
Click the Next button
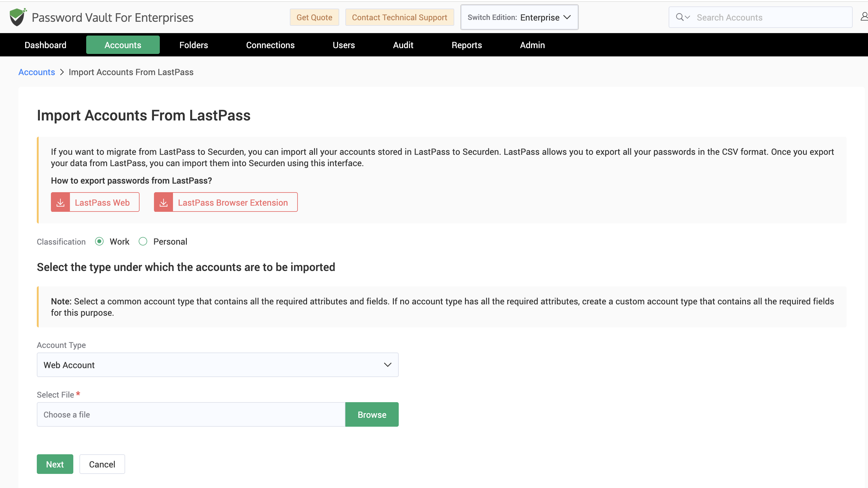click(55, 464)
